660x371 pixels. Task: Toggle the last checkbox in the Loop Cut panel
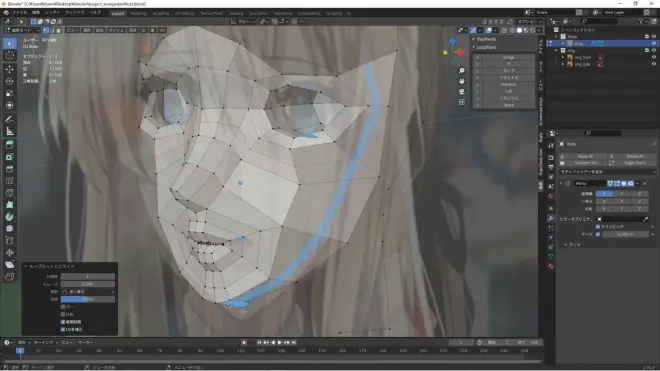tap(63, 329)
